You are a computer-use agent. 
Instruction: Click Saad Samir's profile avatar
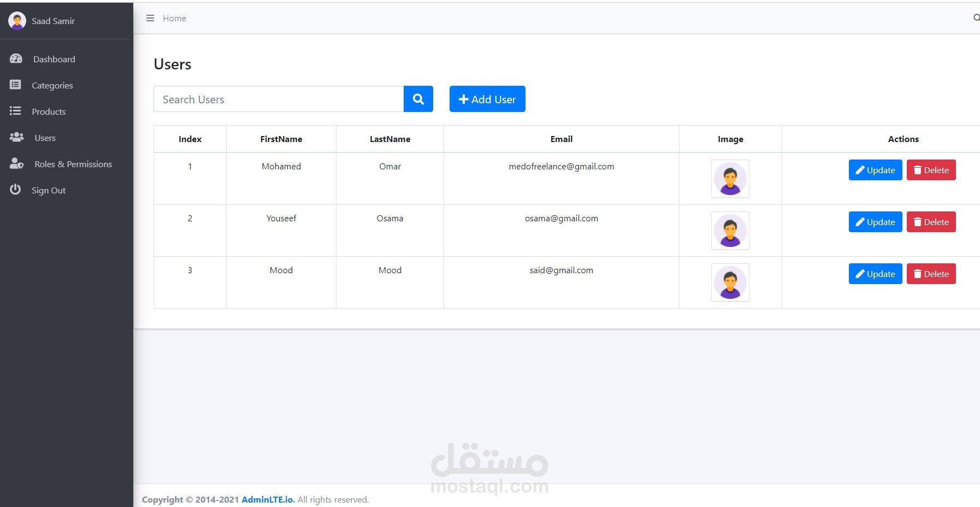[17, 20]
